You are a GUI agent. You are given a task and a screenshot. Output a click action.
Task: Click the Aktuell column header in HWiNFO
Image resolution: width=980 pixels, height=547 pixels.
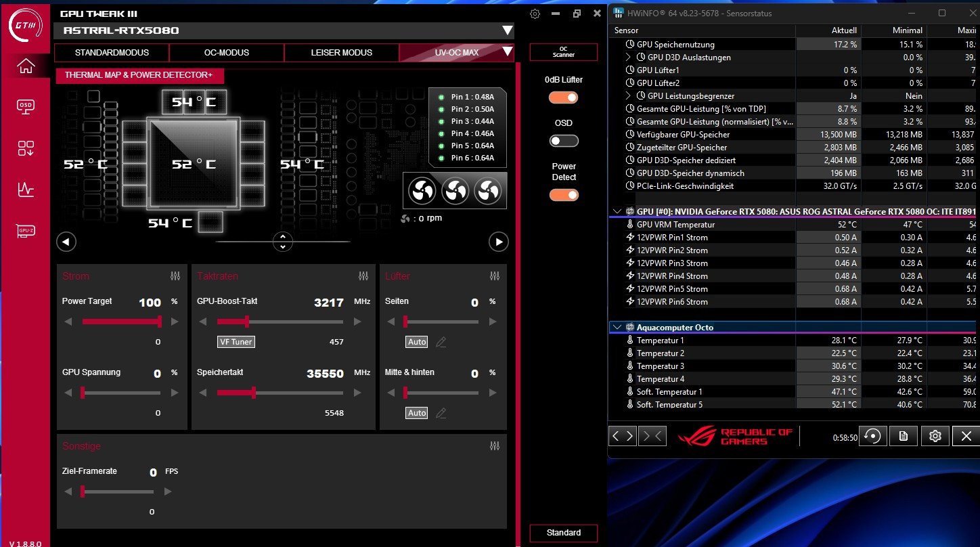[x=828, y=30]
